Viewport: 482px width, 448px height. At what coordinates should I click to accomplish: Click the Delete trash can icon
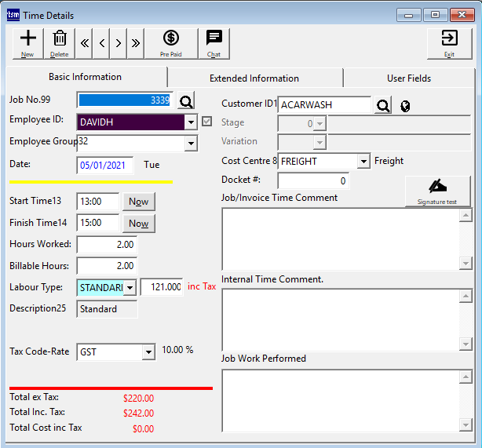(x=60, y=42)
